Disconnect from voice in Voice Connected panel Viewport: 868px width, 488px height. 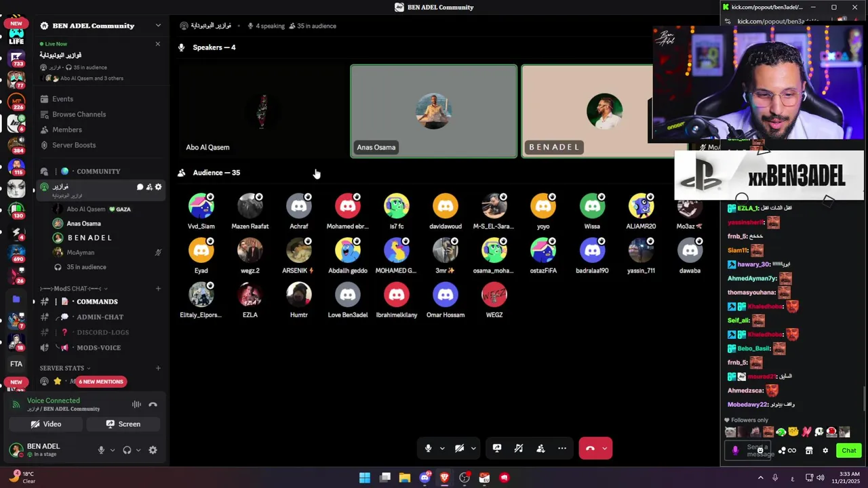153,405
